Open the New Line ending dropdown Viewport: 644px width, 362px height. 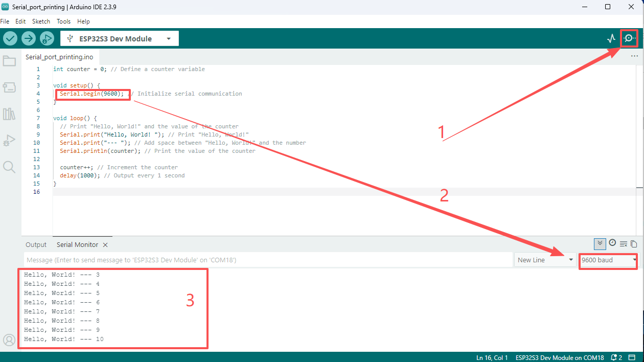(545, 260)
